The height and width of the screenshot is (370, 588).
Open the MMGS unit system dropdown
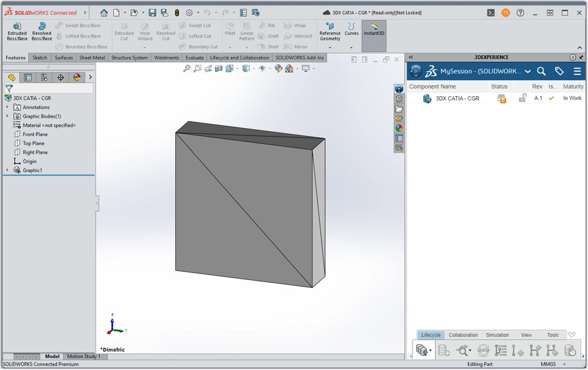coord(564,364)
